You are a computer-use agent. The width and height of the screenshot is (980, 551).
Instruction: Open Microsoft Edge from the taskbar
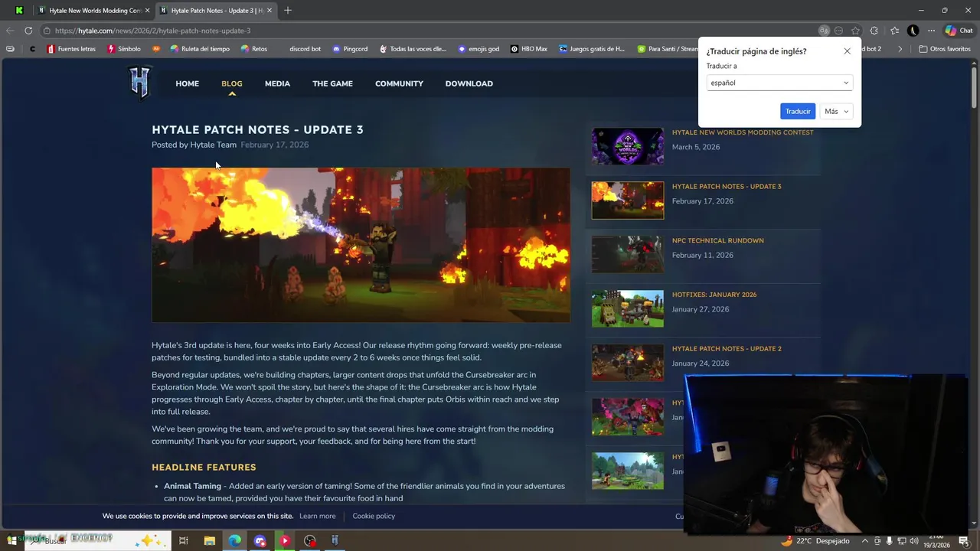coord(234,540)
